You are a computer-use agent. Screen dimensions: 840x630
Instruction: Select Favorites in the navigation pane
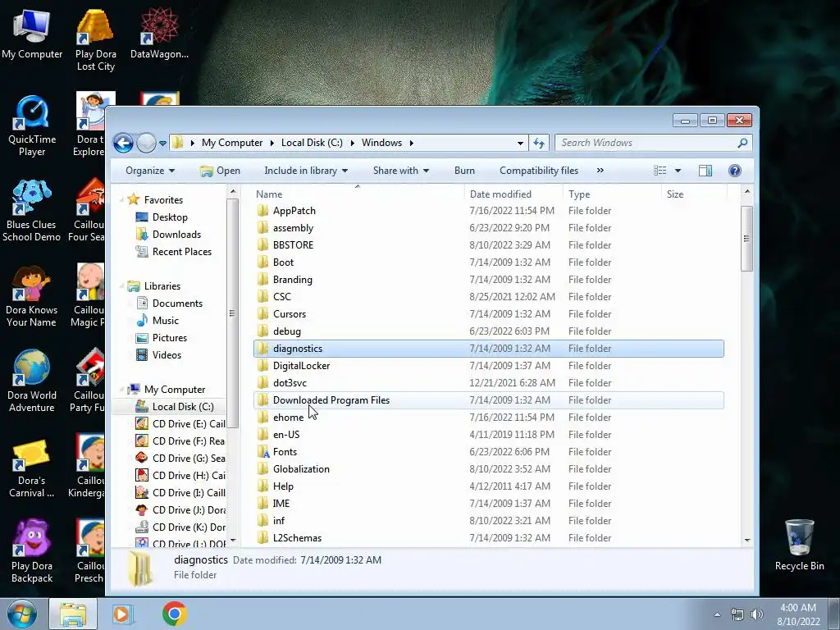tap(163, 200)
